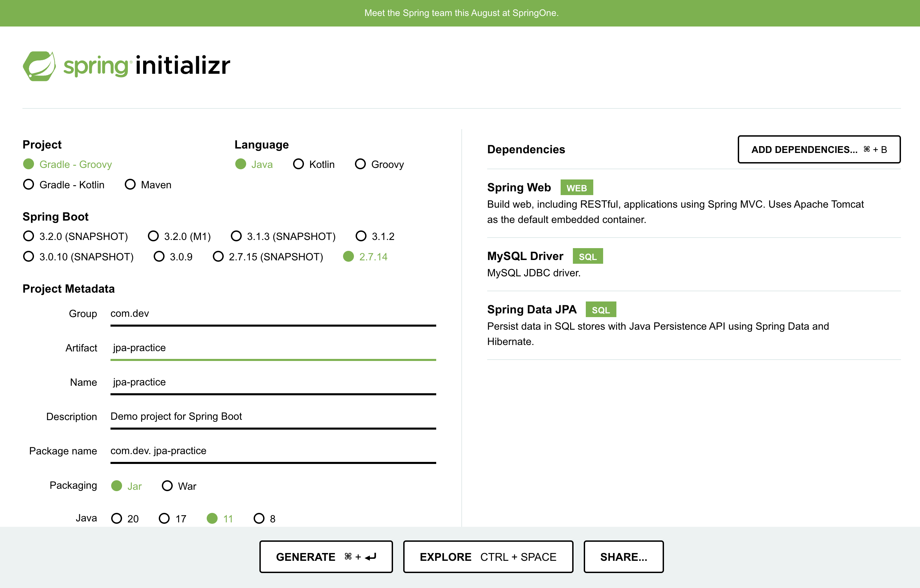Open Add Dependencies dialog
Screen dimensions: 920x588
pyautogui.click(x=819, y=150)
